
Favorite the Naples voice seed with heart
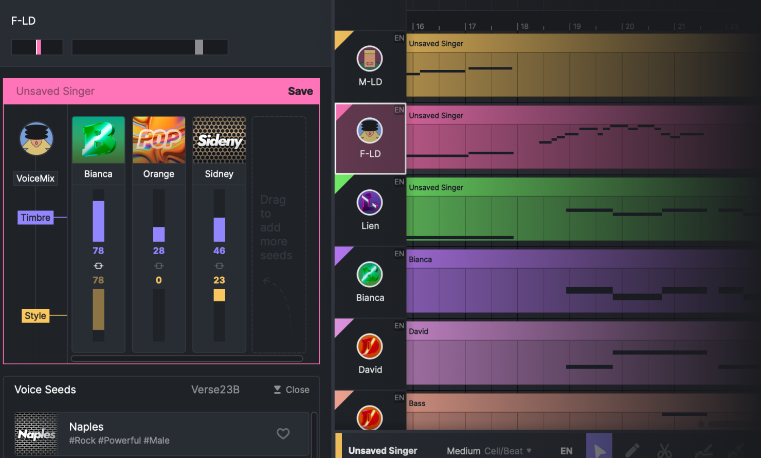(283, 433)
